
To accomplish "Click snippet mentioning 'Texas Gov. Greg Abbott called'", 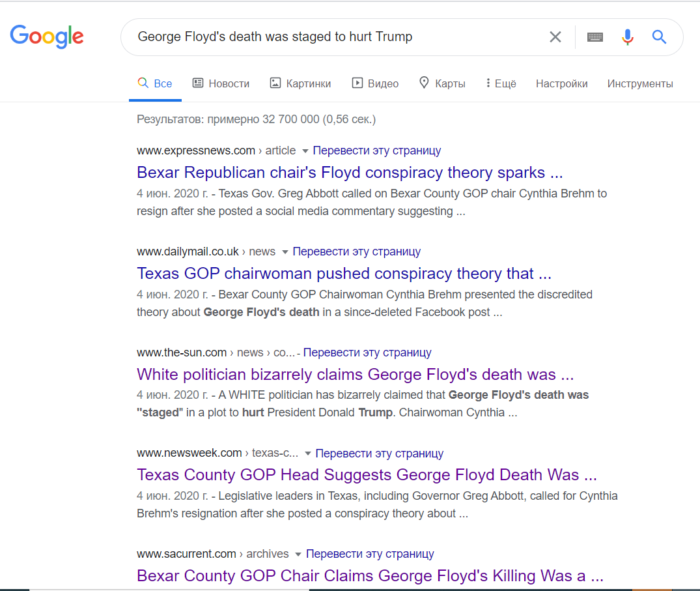I will (x=372, y=203).
